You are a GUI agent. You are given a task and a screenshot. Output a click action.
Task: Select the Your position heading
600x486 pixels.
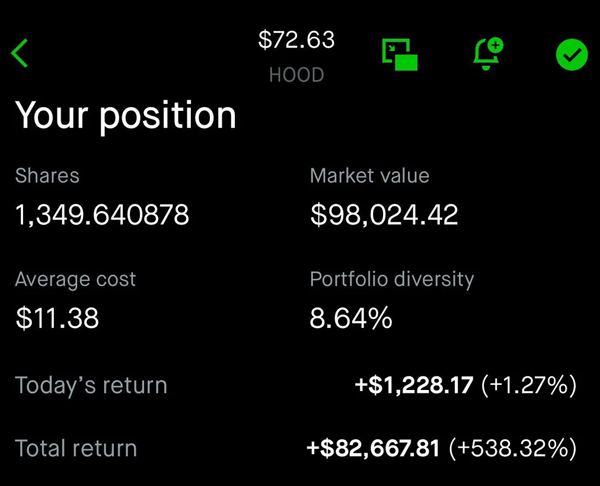tap(126, 116)
